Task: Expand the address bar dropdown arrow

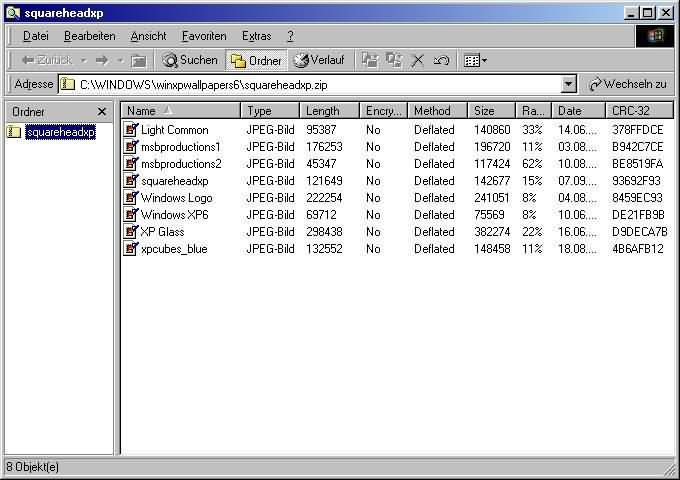Action: [568, 84]
